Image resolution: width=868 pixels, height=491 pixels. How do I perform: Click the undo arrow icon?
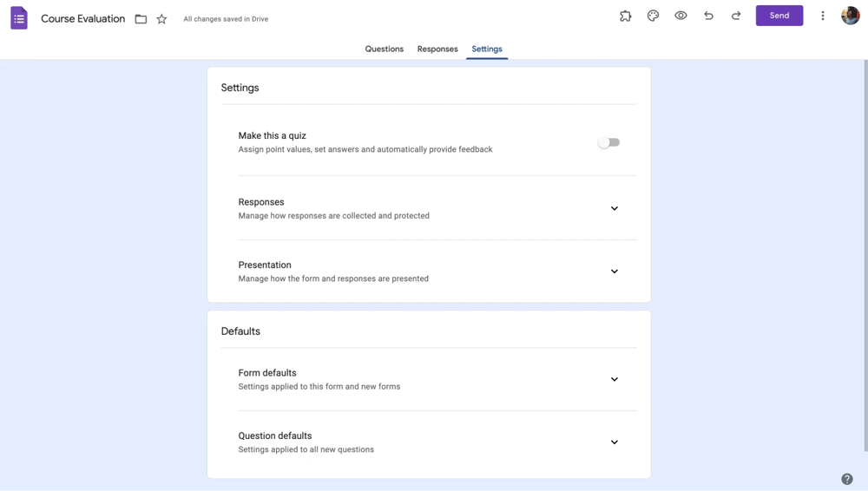click(708, 16)
